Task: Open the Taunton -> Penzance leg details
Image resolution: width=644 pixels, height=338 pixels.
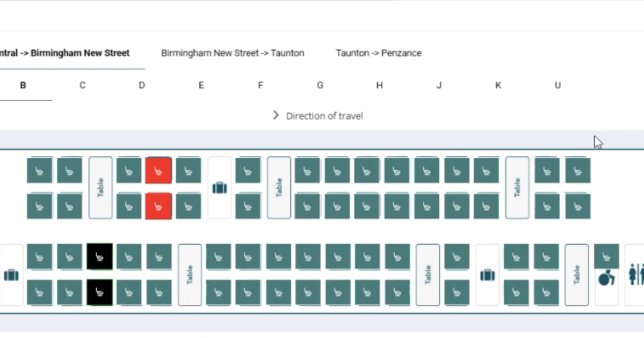Action: tap(378, 53)
